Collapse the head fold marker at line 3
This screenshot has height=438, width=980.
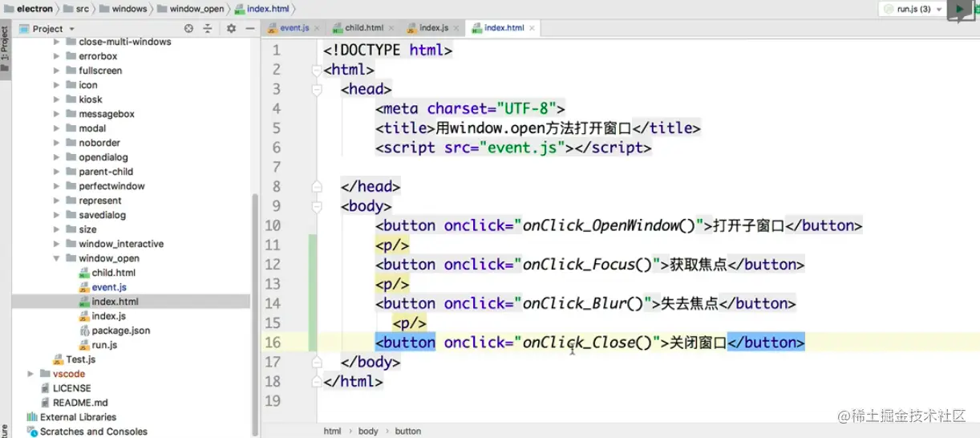coord(317,90)
